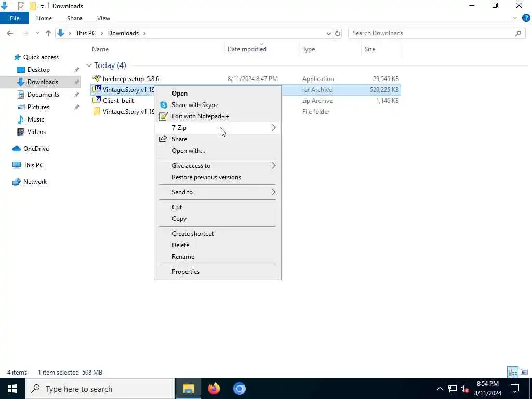Image resolution: width=532 pixels, height=399 pixels.
Task: Click Delete in the context menu
Action: coord(218,245)
